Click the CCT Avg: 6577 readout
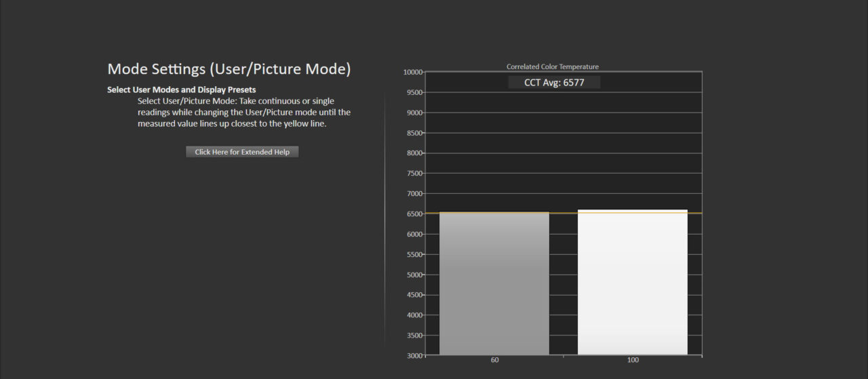 [554, 83]
